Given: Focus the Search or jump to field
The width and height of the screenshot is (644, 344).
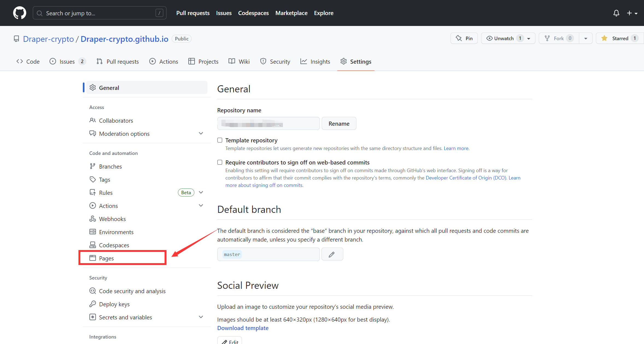Looking at the screenshot, I should (x=99, y=13).
